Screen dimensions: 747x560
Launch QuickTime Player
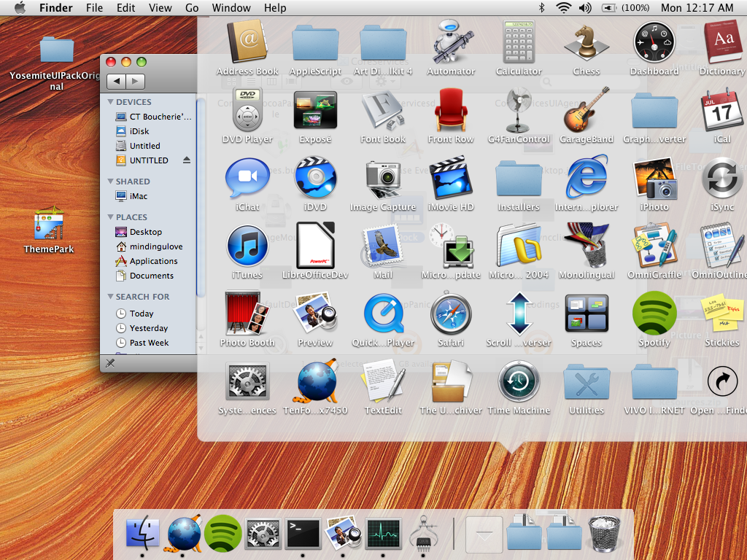[383, 314]
